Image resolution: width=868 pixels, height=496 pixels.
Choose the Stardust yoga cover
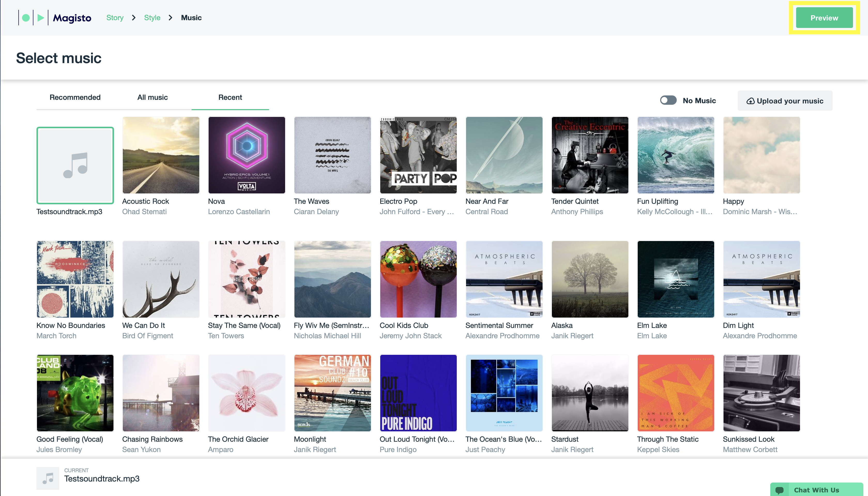point(590,393)
